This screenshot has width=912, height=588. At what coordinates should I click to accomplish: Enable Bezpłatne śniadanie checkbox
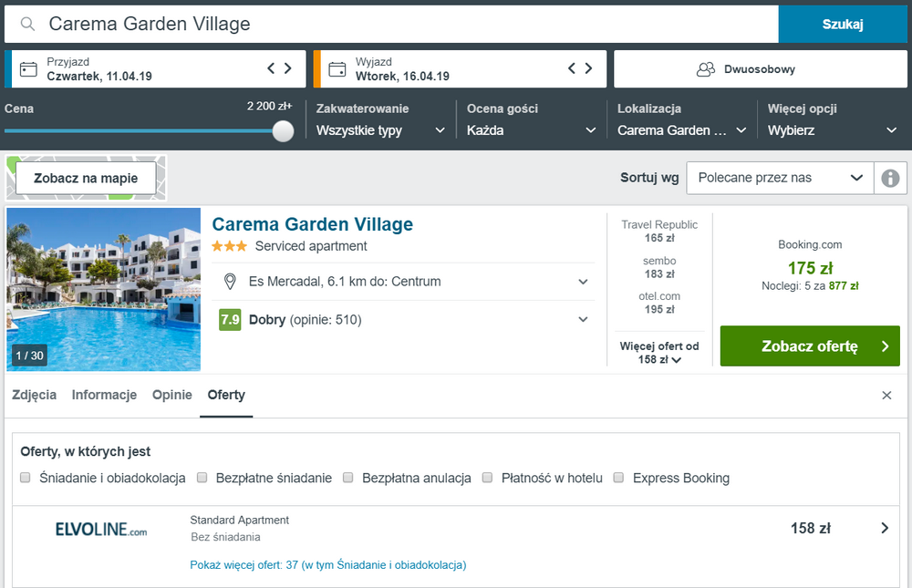pos(202,478)
